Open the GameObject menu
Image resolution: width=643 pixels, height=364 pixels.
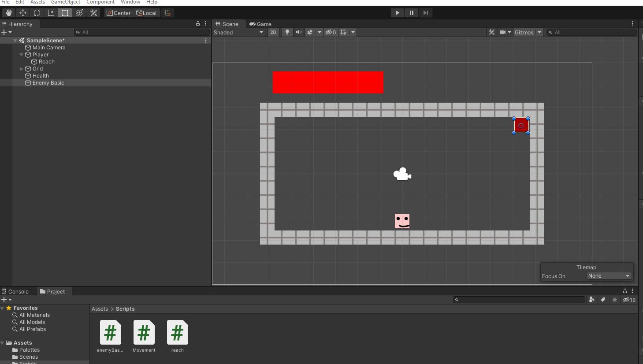pyautogui.click(x=66, y=2)
